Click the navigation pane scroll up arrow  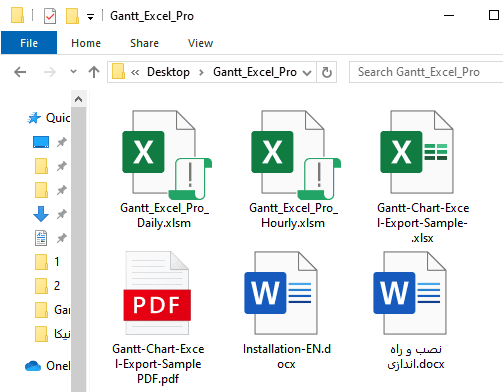(79, 99)
